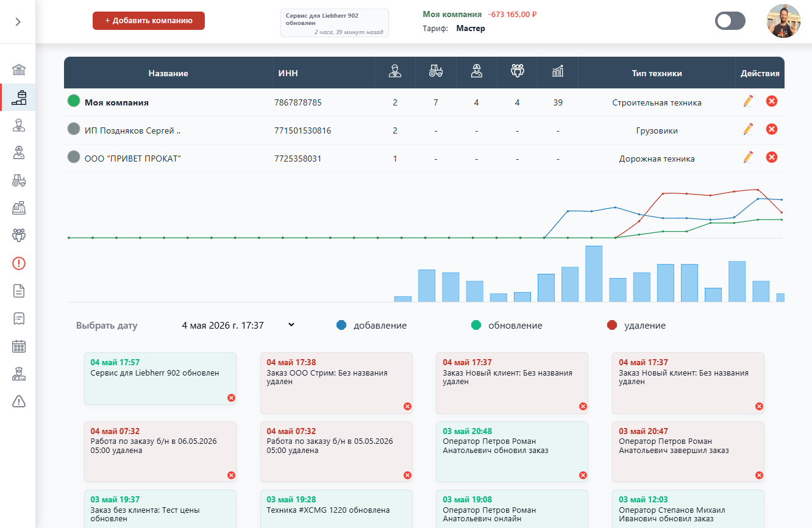Viewport: 812px width, 528px height.
Task: Toggle the red удаление legend marker
Action: point(612,326)
